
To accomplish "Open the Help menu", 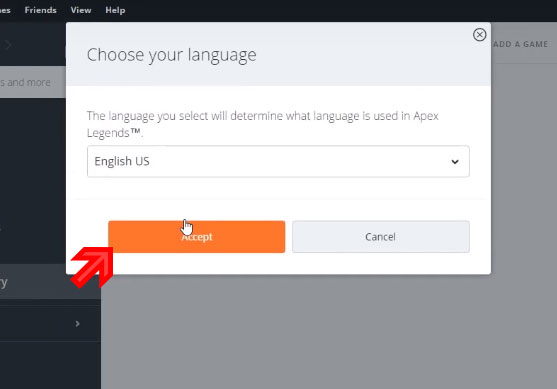I will click(x=115, y=10).
